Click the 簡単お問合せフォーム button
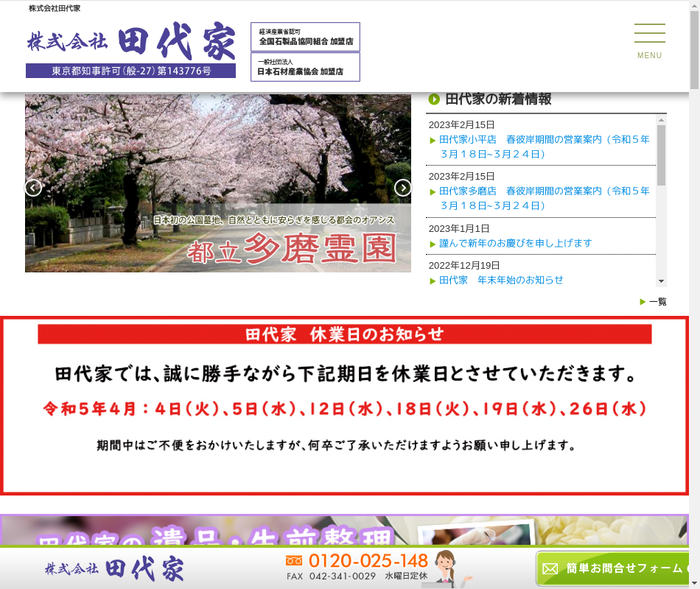This screenshot has width=700, height=589. click(x=612, y=568)
